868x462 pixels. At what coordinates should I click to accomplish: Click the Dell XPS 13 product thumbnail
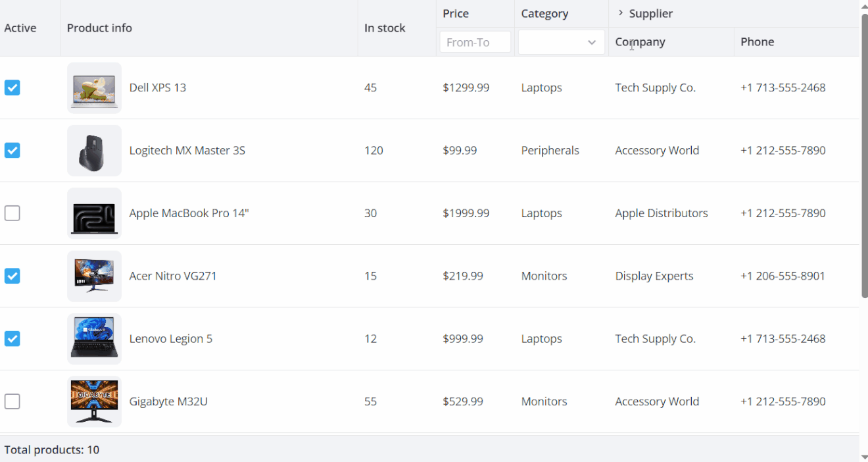click(94, 88)
